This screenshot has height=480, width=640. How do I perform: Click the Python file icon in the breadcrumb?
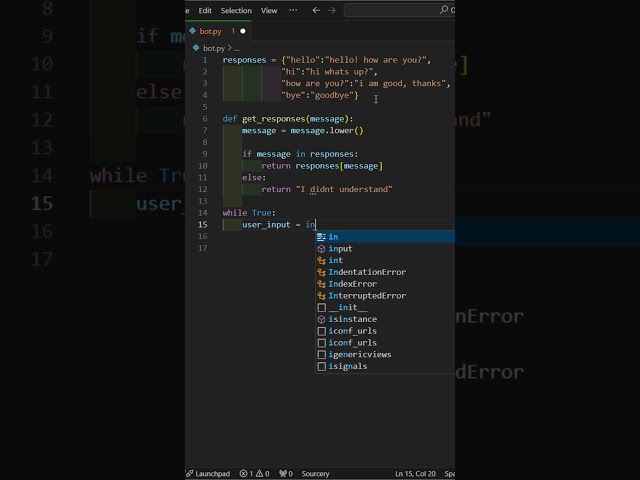click(196, 48)
